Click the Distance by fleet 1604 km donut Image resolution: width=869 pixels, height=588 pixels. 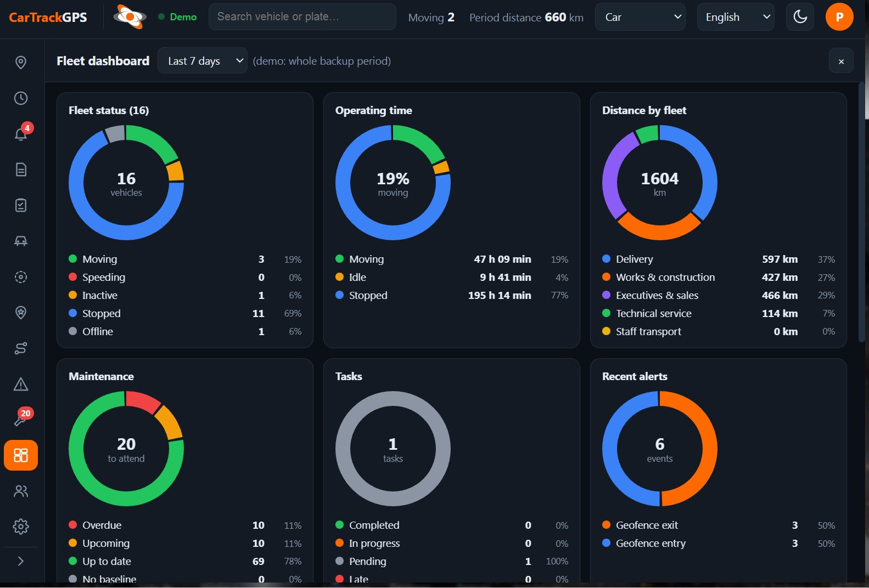660,183
